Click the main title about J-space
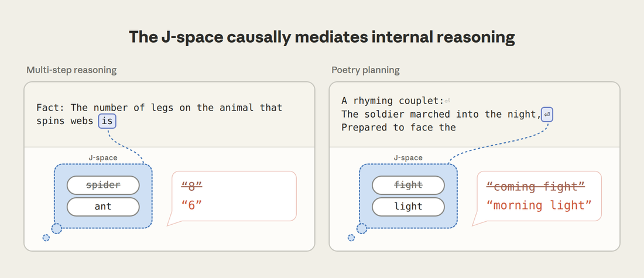This screenshot has width=644, height=278. tap(322, 37)
